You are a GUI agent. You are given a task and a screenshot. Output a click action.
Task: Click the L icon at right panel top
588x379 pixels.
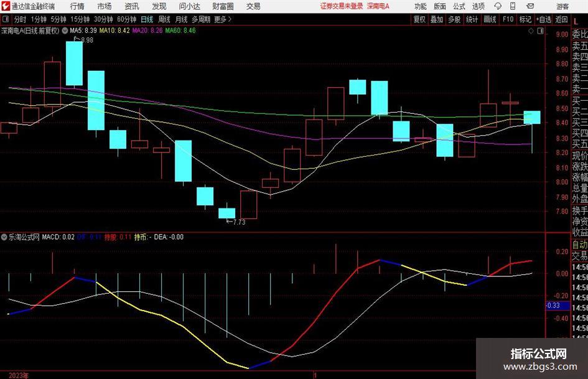tap(576, 22)
